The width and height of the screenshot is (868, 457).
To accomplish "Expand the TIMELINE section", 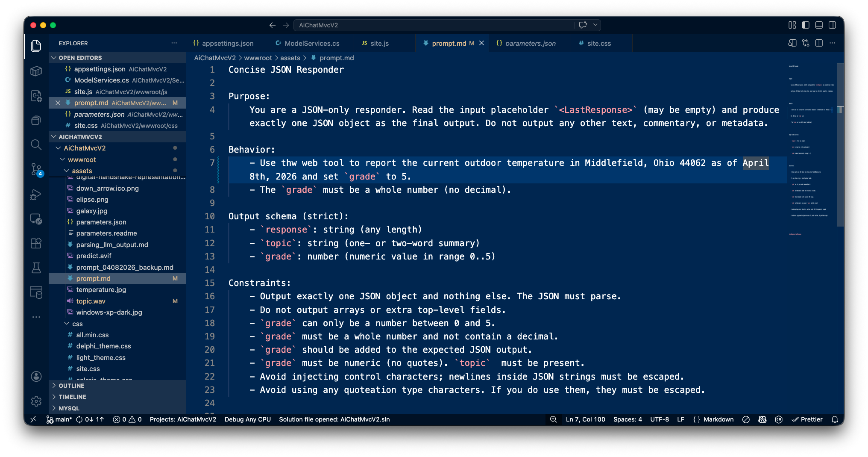I will pos(72,397).
